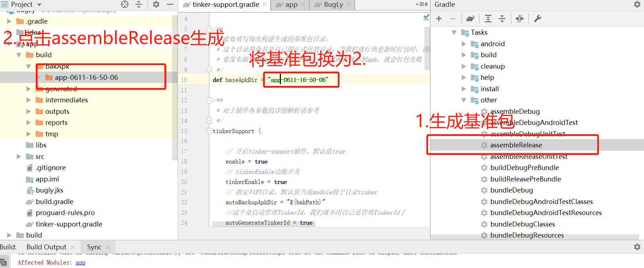Open the .gitignore file
Screen dimensions: 644x268
coord(50,168)
